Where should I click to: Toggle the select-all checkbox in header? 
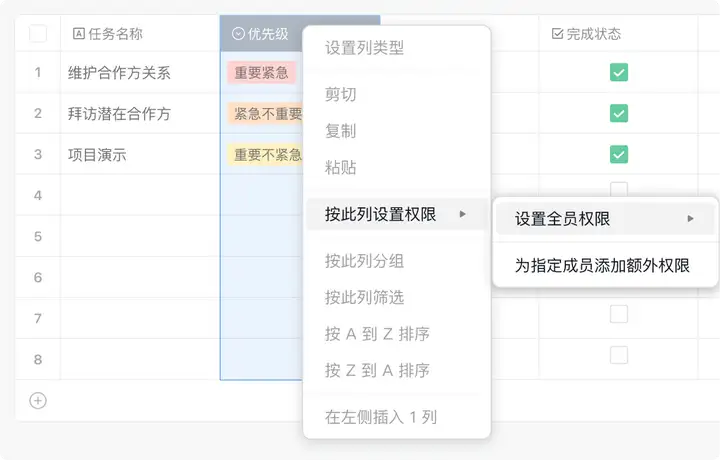(38, 34)
